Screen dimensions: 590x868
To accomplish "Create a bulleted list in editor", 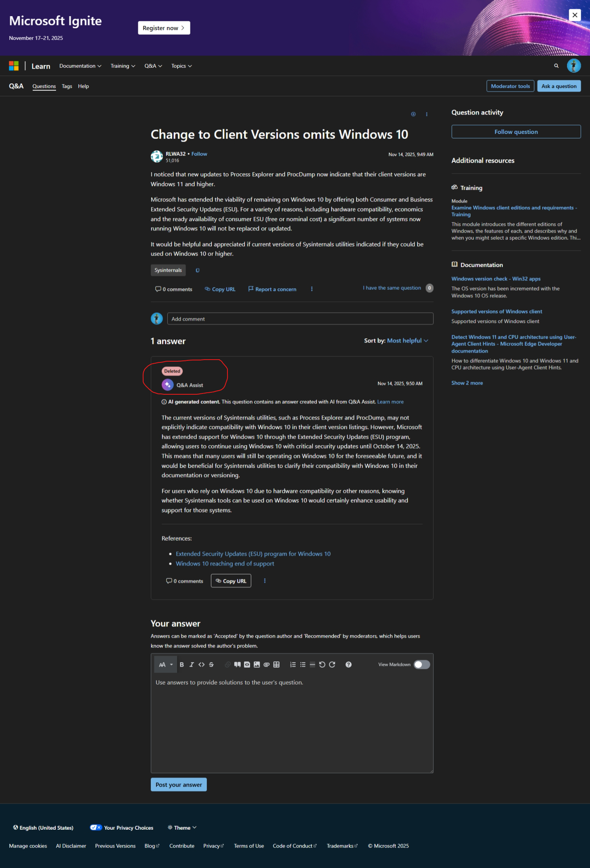I will point(303,664).
